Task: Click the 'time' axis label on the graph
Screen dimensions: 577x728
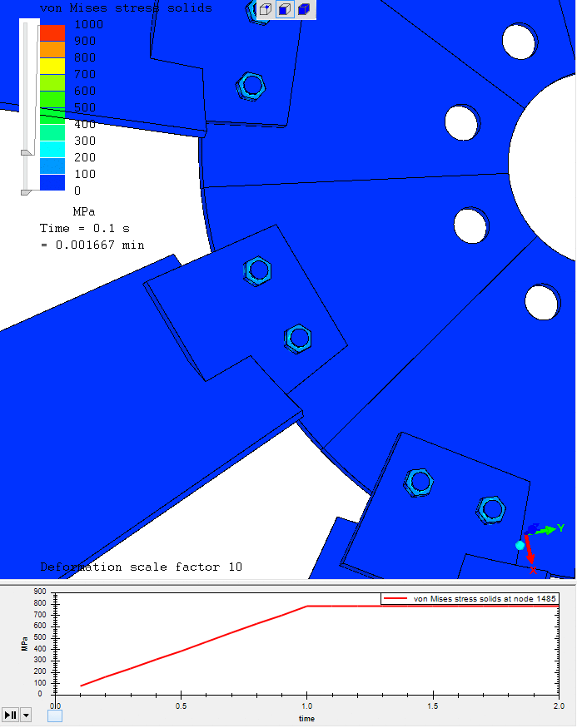Action: tap(306, 719)
